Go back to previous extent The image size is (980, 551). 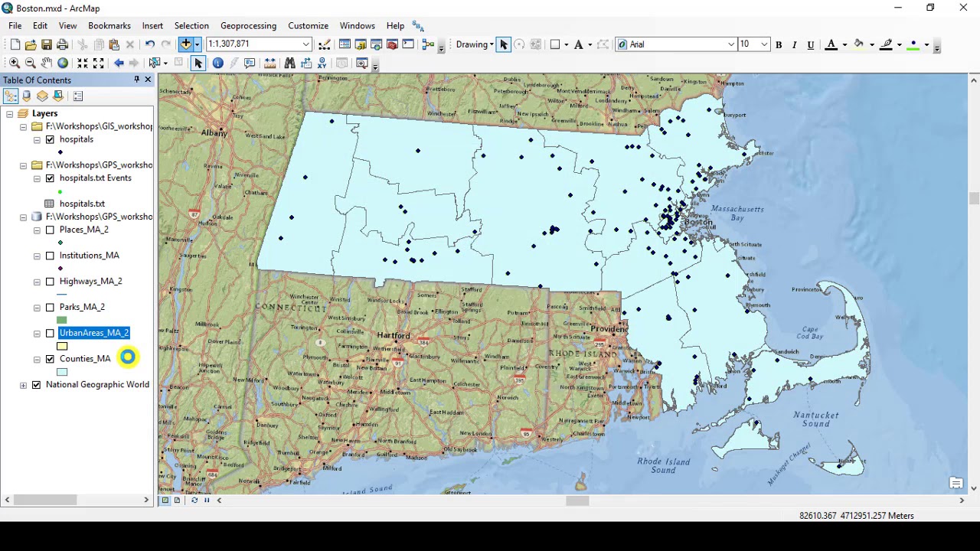(119, 63)
